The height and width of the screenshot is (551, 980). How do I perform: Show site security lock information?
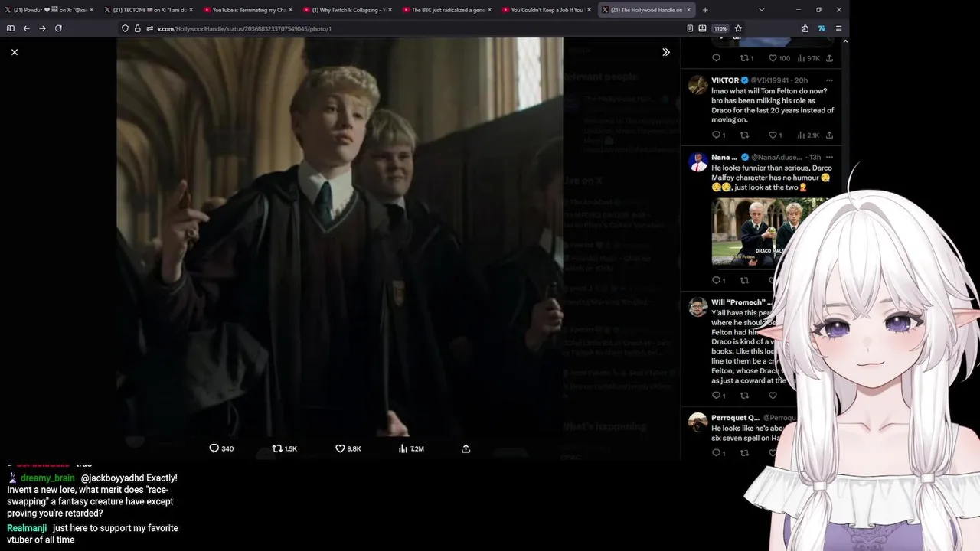point(138,28)
